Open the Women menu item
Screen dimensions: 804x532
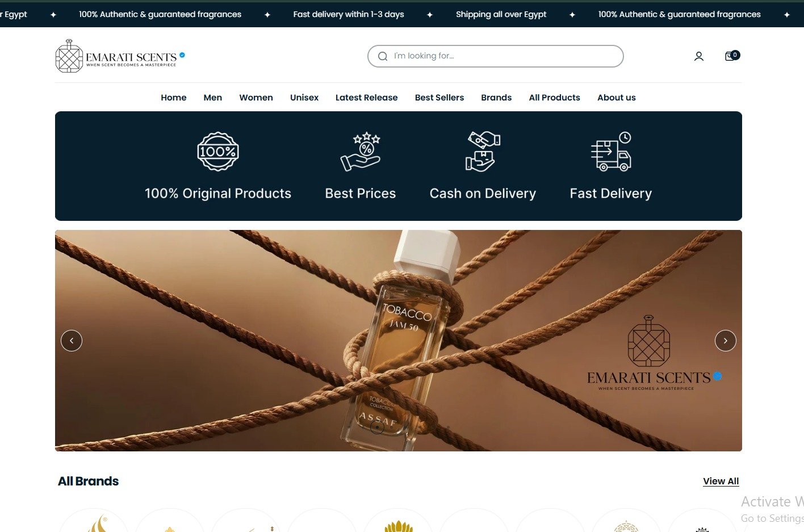[x=256, y=98]
